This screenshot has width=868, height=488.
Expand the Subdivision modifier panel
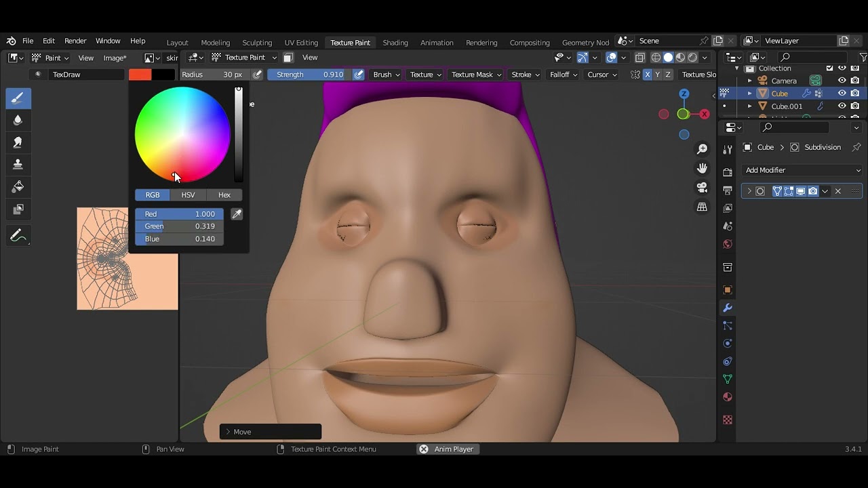click(749, 191)
